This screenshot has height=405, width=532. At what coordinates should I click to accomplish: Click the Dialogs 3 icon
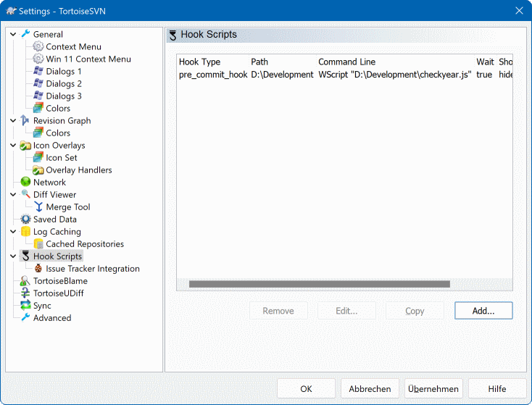pyautogui.click(x=38, y=96)
